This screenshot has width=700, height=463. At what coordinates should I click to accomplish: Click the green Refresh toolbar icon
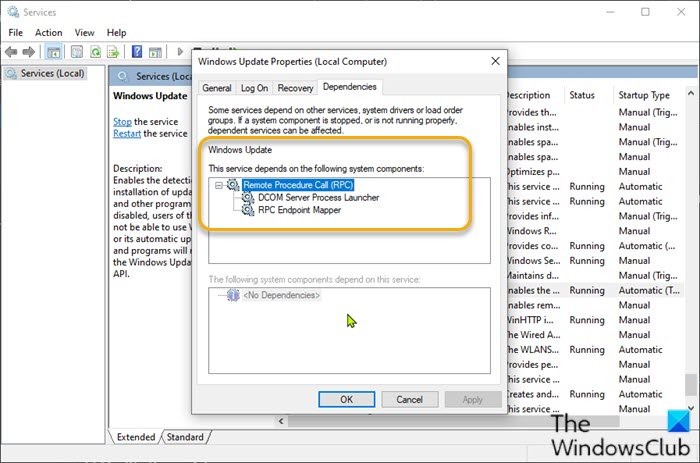point(95,52)
